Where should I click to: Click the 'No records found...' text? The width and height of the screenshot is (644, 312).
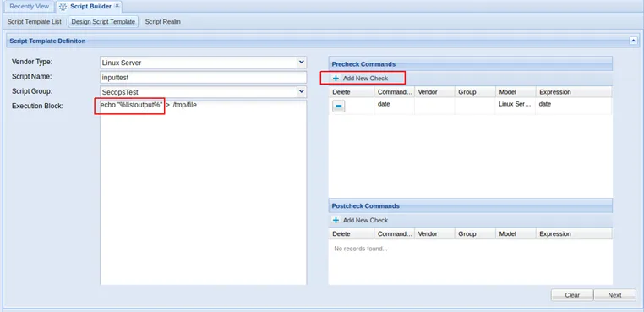(361, 249)
